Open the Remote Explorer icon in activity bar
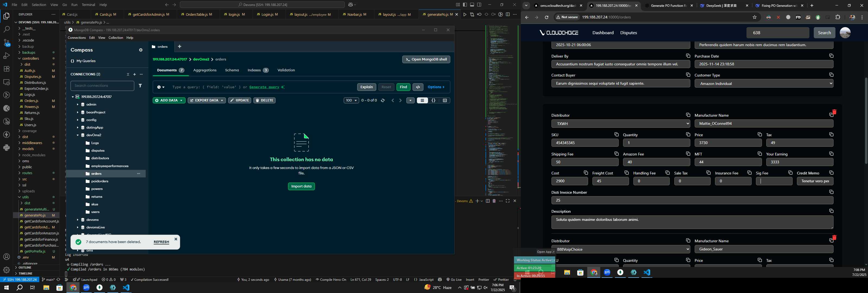The height and width of the screenshot is (293, 868). click(7, 82)
